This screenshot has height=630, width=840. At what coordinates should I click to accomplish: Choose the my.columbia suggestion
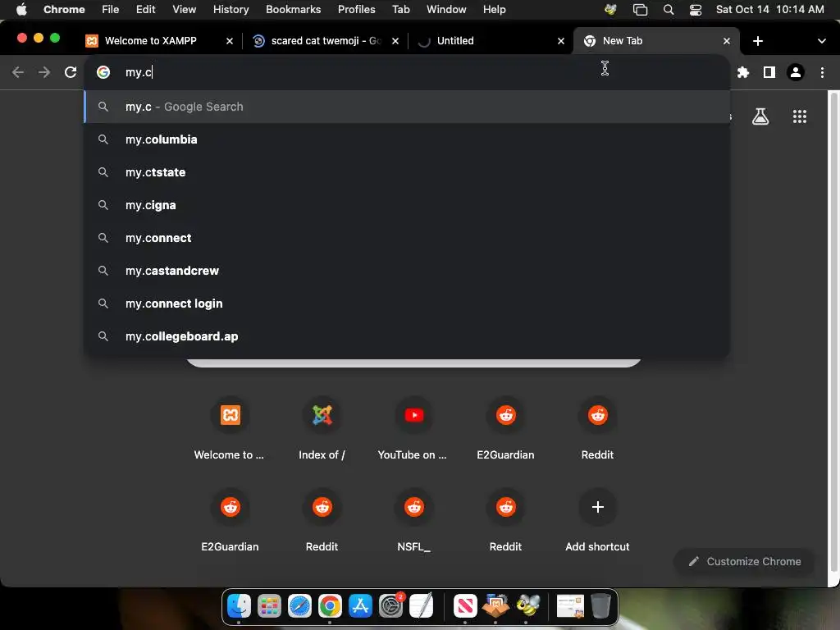click(407, 139)
